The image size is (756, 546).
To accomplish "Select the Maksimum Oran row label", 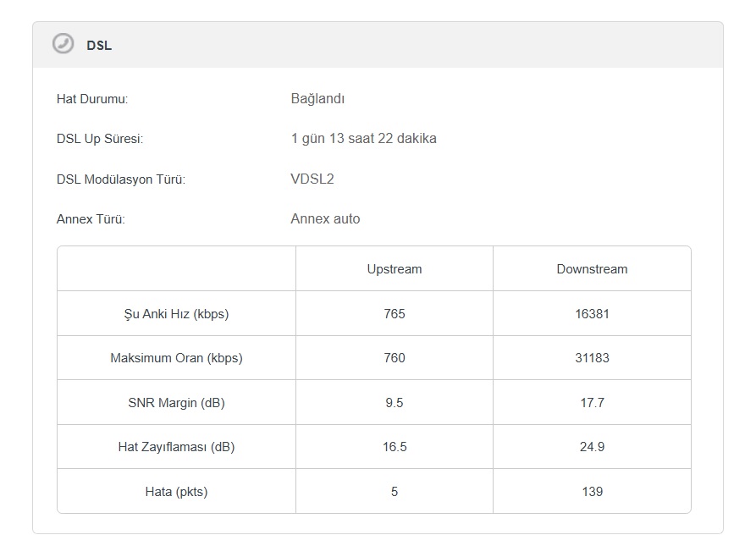I will pos(176,358).
